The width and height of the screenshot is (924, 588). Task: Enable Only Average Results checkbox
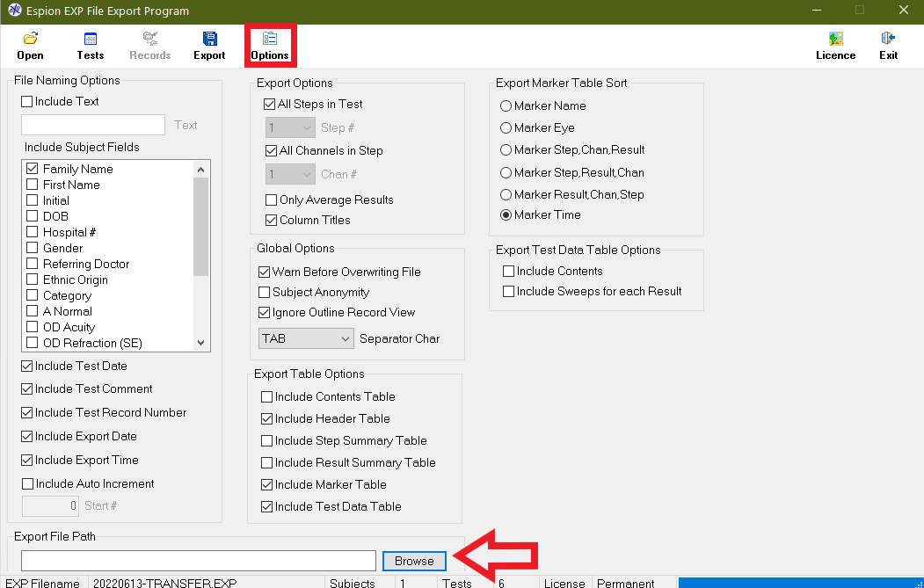271,200
